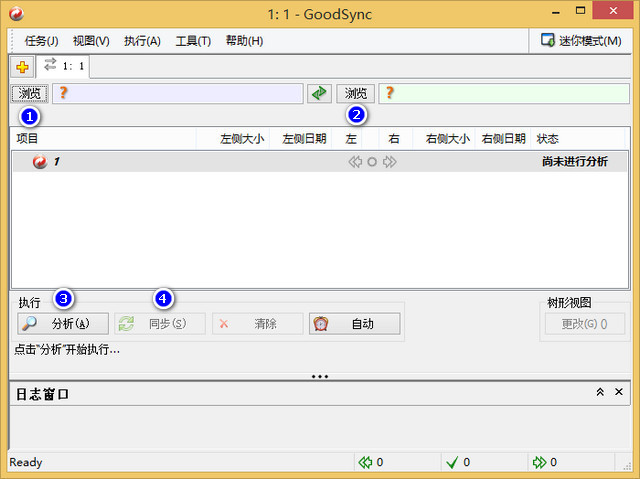Viewport: 640px width, 479px height.
Task: Collapse the 日志窗口 log panel with chevron
Action: [x=600, y=393]
